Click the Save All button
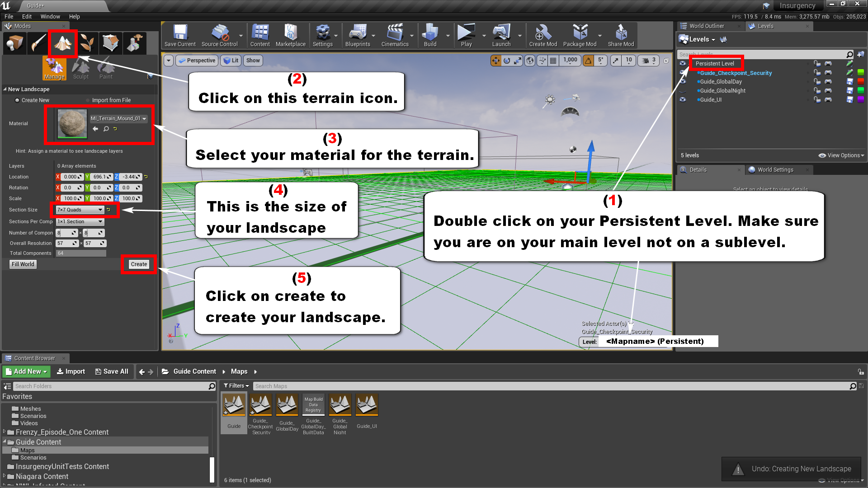 tap(112, 371)
